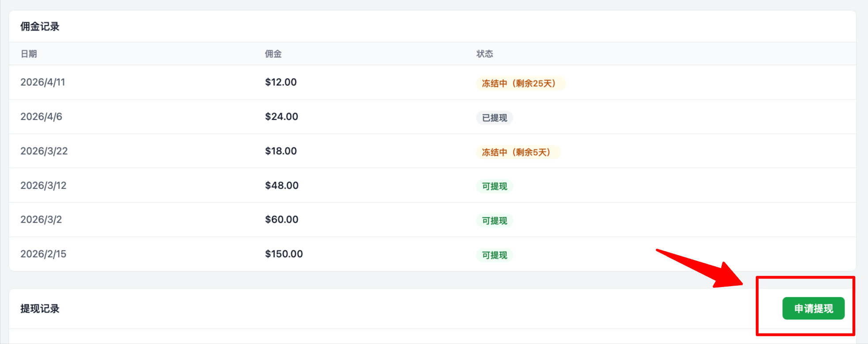
Task: Click the 已提现 status badge
Action: click(x=494, y=117)
